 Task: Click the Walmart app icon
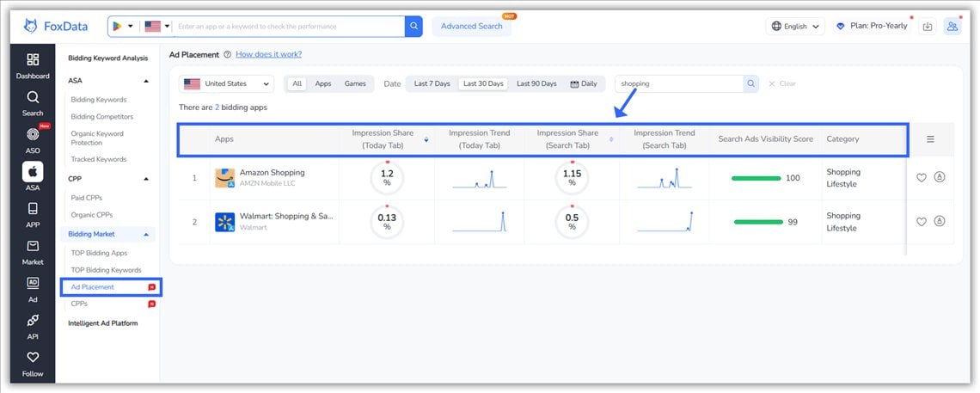[224, 222]
